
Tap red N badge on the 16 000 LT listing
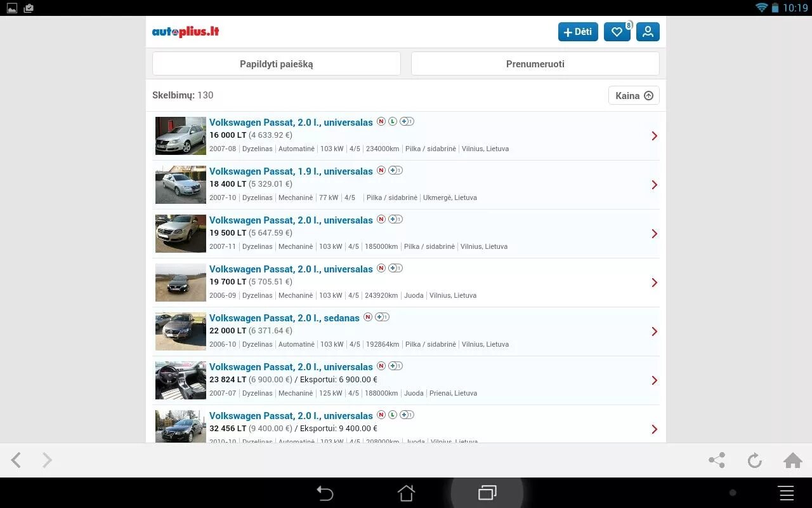(381, 121)
